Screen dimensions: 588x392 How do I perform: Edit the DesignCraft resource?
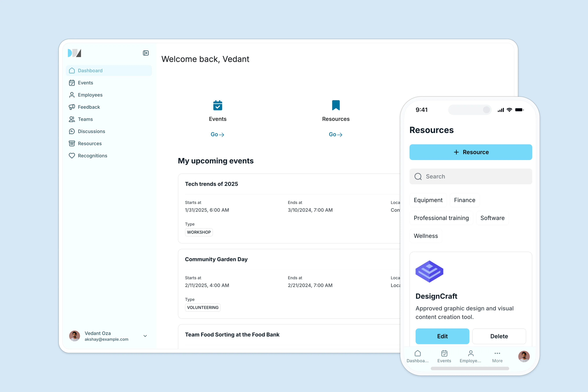(x=442, y=336)
